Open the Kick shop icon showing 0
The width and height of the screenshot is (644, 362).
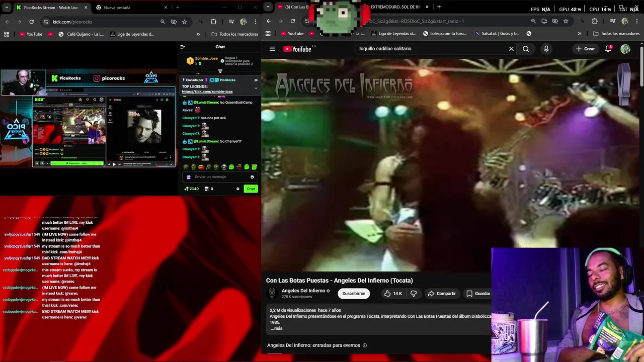tap(209, 189)
